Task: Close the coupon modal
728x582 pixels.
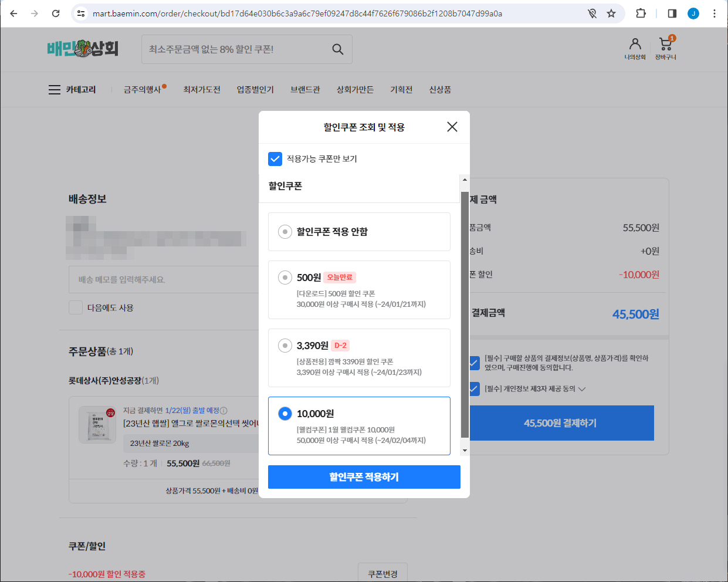Action: click(452, 127)
